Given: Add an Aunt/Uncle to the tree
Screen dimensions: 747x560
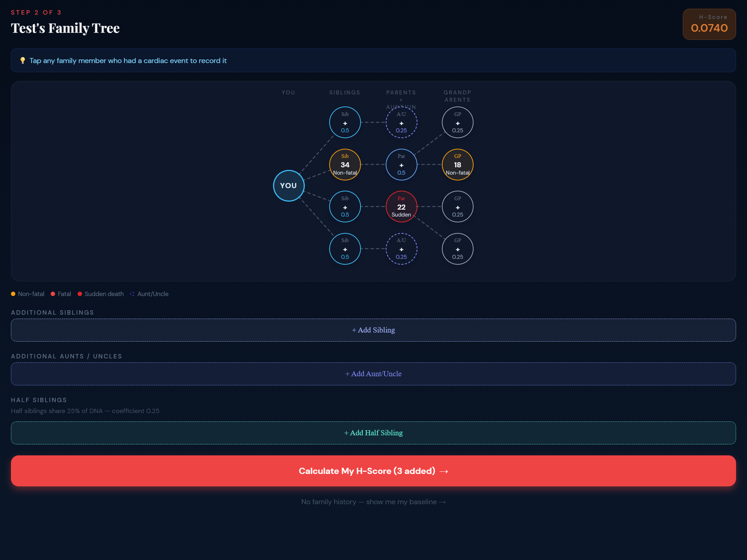Looking at the screenshot, I should coord(373,374).
